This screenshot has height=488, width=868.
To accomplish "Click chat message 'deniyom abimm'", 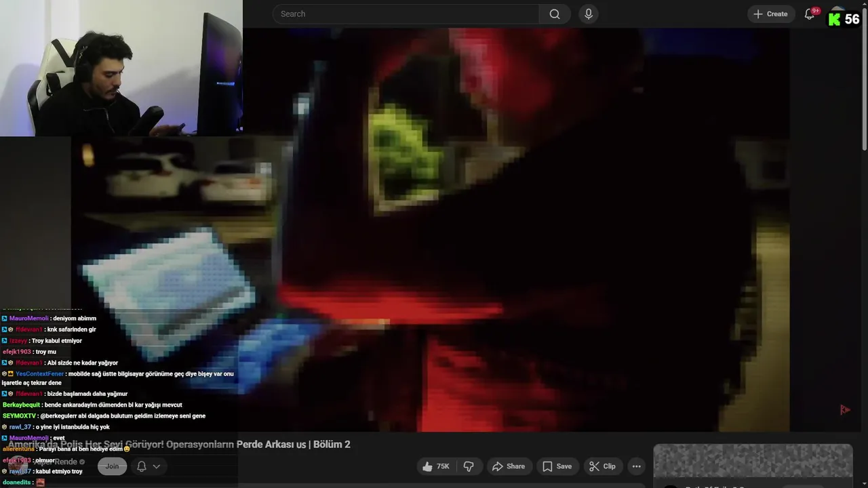I will 75,319.
